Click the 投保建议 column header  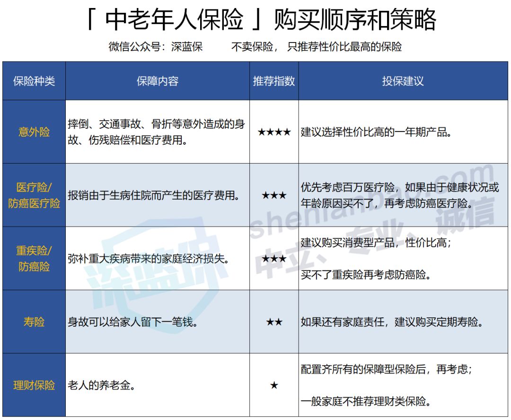(403, 81)
